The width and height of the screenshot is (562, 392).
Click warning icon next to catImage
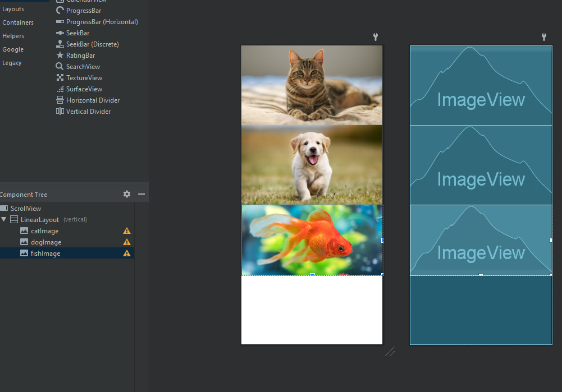127,231
